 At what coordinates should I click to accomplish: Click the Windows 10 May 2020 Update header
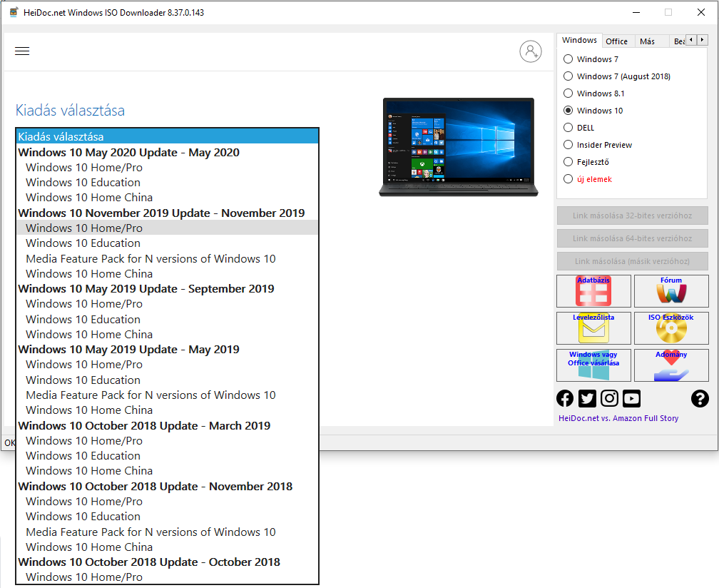[168, 152]
